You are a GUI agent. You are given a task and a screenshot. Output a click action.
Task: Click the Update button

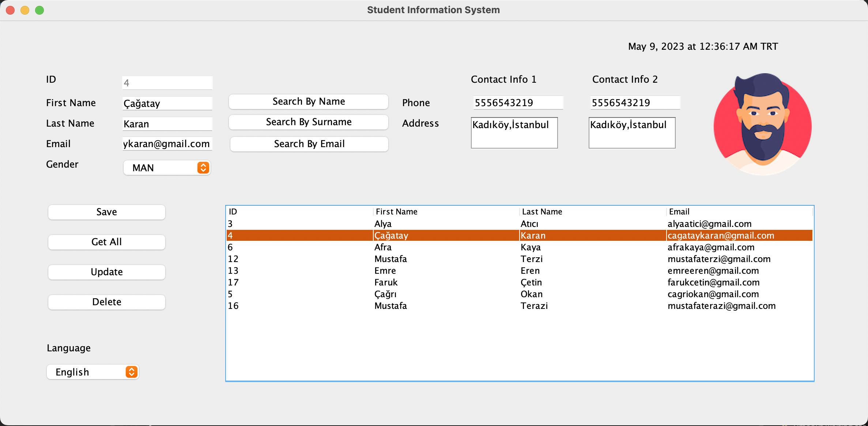coord(106,272)
